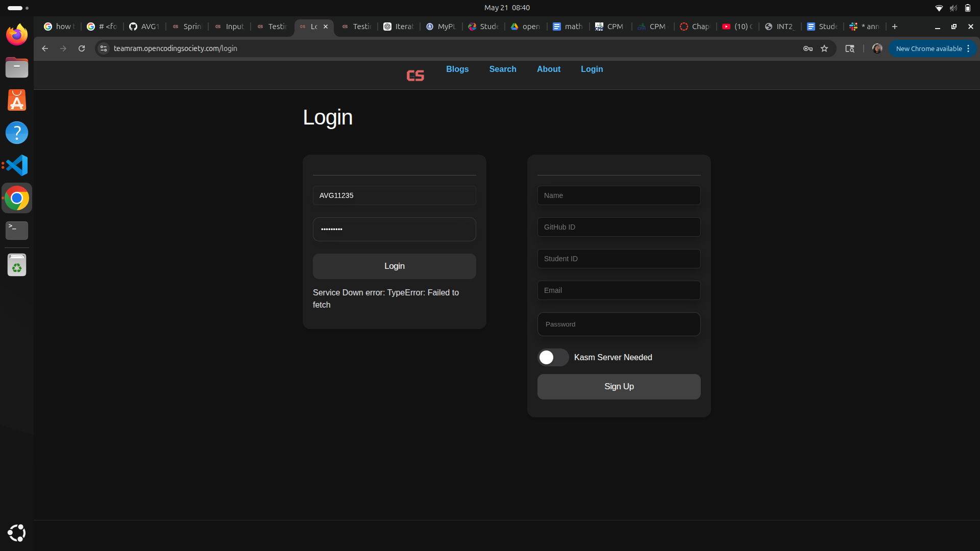Switch to the Sprin tab

[x=187, y=27]
